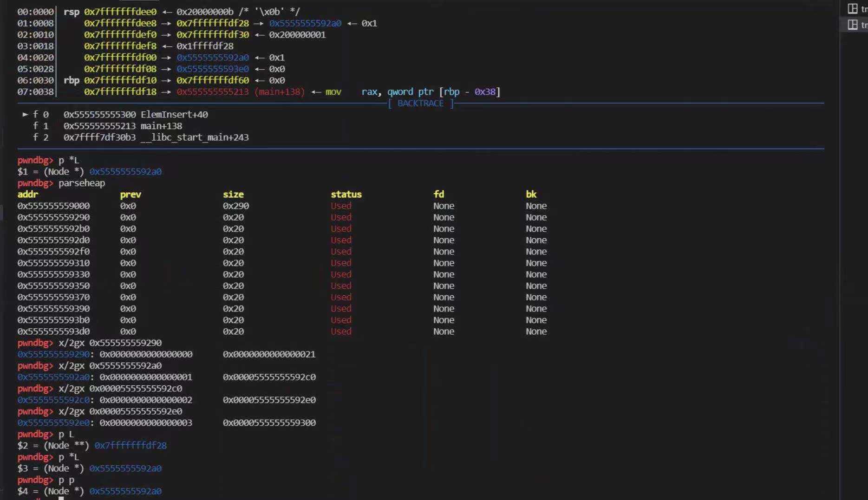Viewport: 868px width, 500px height.
Task: Select the value 0x0000000000000002
Action: coord(146,400)
